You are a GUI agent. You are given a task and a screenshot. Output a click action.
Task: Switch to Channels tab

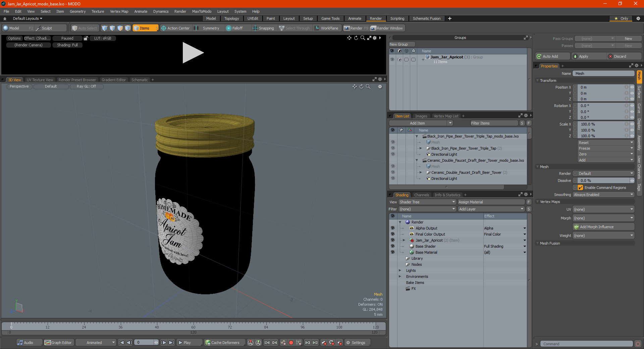click(422, 195)
